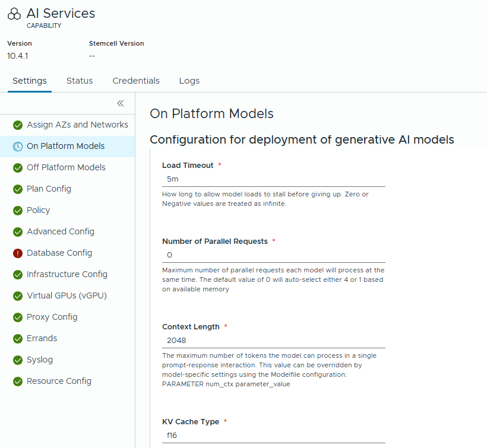Image resolution: width=487 pixels, height=448 pixels.
Task: Click 'PARAMETER num_ctx parameter_value' help text
Action: (226, 384)
